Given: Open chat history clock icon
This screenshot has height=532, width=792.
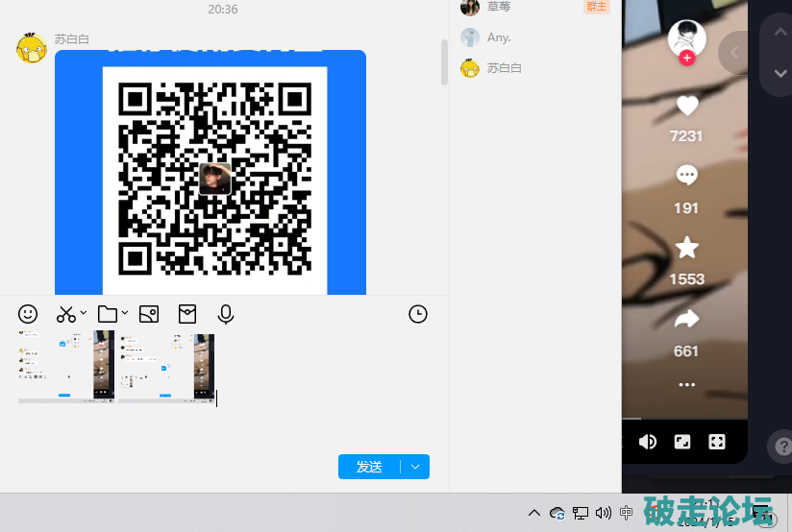Looking at the screenshot, I should point(418,314).
